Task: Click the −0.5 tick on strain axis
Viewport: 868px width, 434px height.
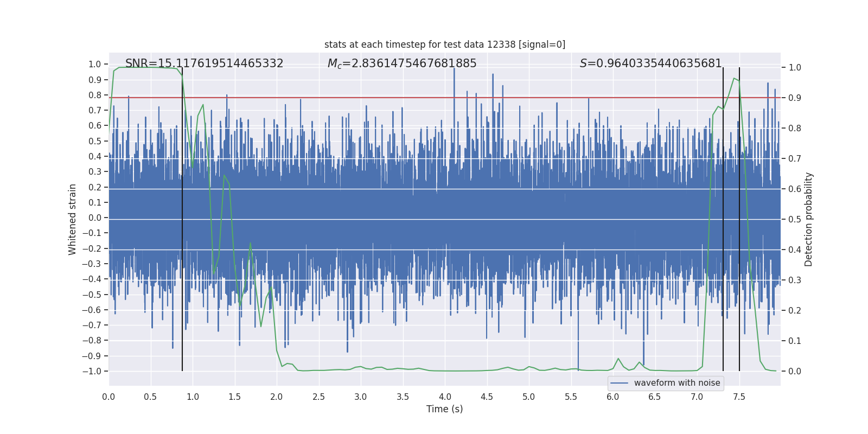Action: point(92,295)
